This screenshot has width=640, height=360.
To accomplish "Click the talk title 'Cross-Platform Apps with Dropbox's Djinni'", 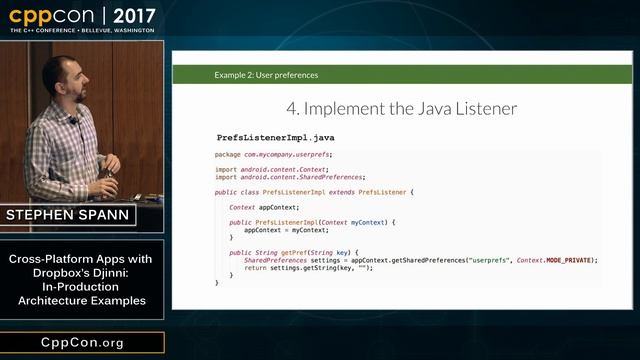I will click(80, 280).
